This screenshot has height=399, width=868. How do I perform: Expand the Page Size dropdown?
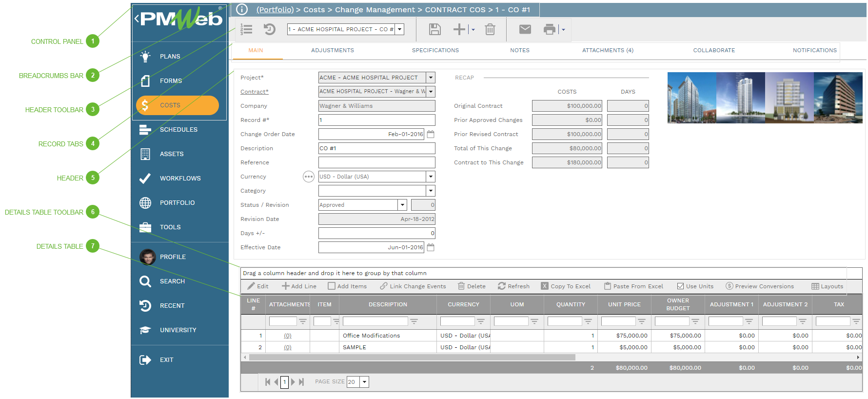coord(364,382)
